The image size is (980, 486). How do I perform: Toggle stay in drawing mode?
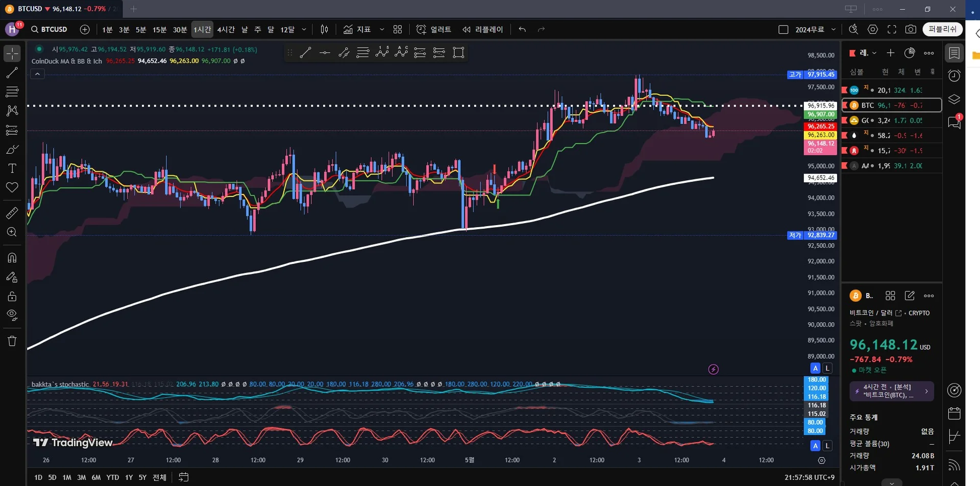point(12,277)
